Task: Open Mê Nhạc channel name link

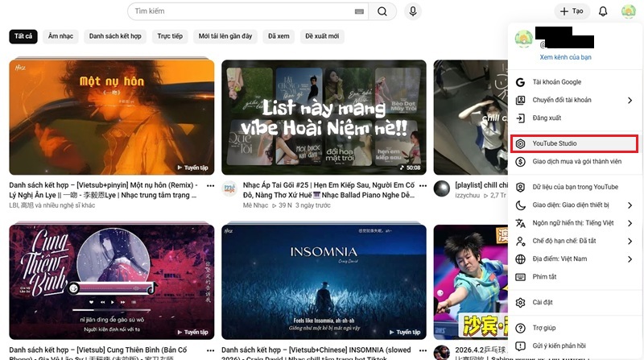Action: 255,205
